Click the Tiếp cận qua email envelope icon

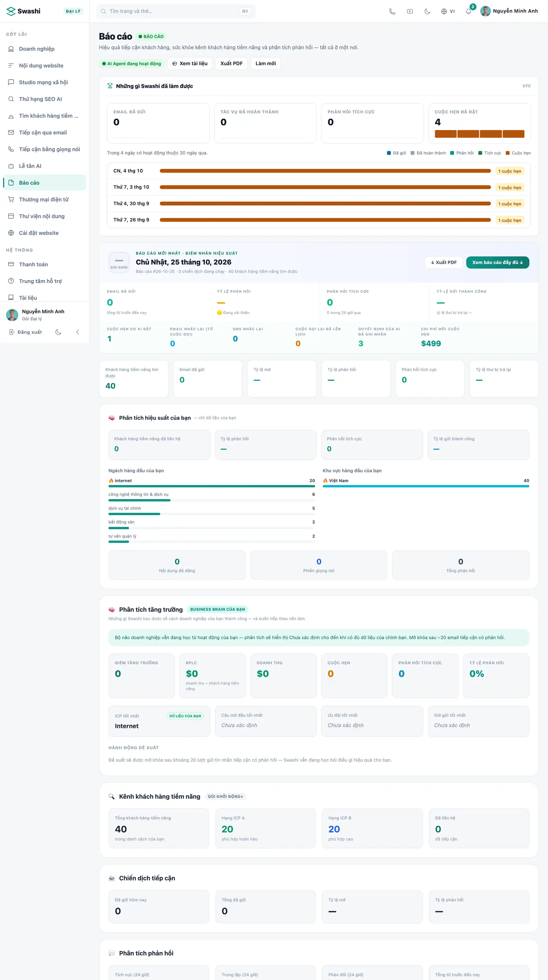pos(11,132)
